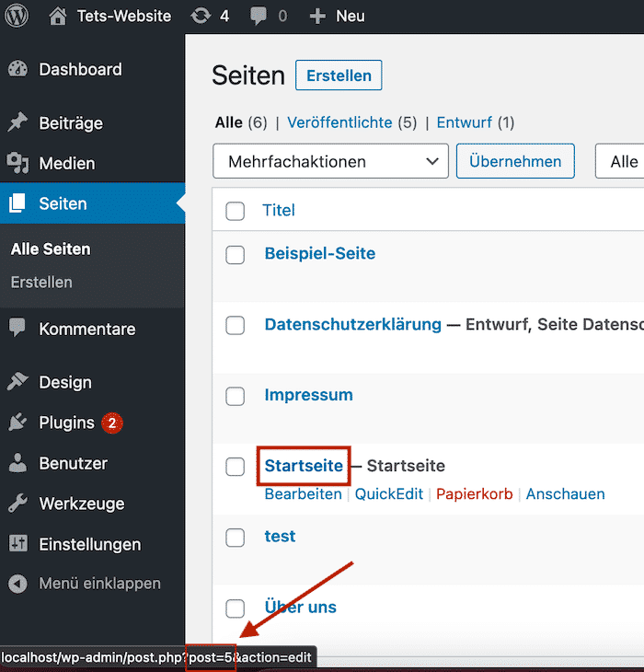This screenshot has height=672, width=644.
Task: Click Papierkorb under Startseite
Action: [475, 493]
